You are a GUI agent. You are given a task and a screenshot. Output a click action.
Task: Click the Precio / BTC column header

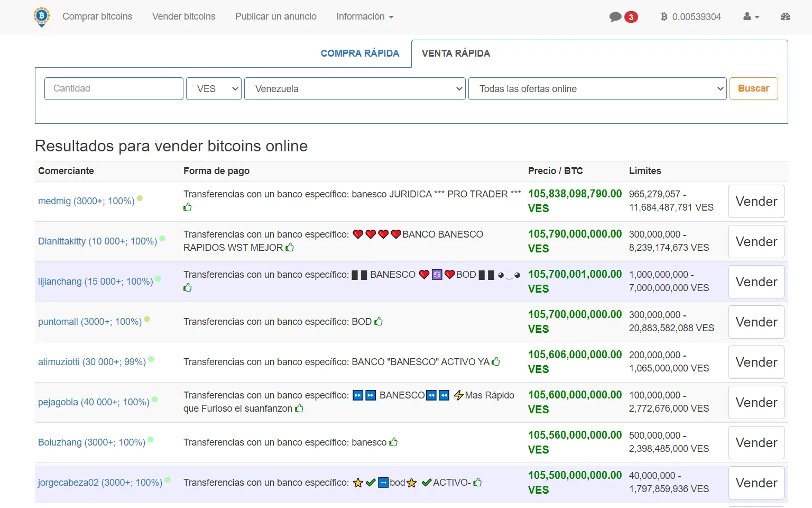pyautogui.click(x=556, y=171)
